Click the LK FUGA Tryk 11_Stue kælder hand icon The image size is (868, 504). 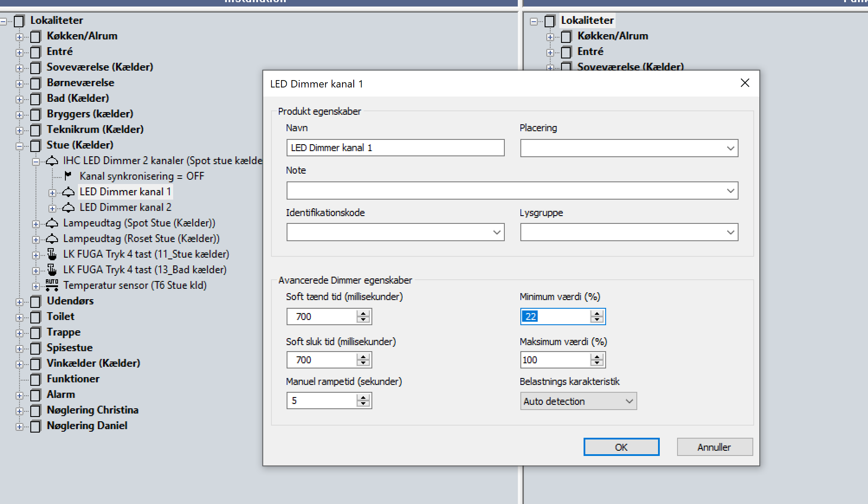tap(52, 254)
